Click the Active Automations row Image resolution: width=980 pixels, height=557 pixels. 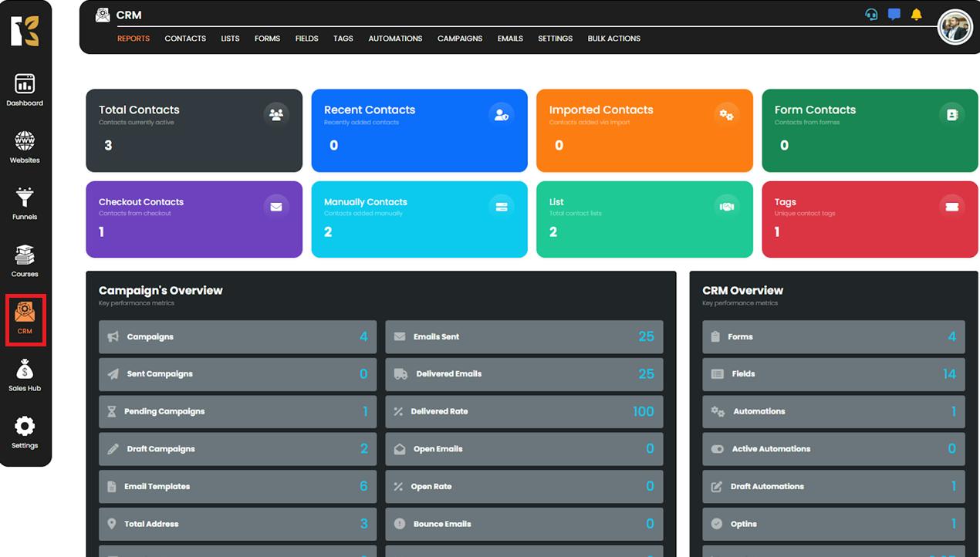[x=833, y=449]
